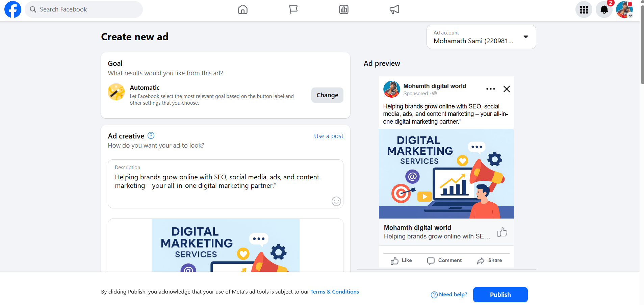Viewport: 644px width, 305px height.
Task: Tap the thumbs-up icon beside the preview headline
Action: pyautogui.click(x=502, y=232)
